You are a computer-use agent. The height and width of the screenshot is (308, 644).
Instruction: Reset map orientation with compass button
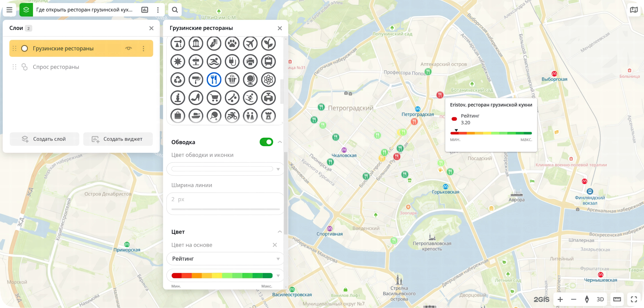587,299
